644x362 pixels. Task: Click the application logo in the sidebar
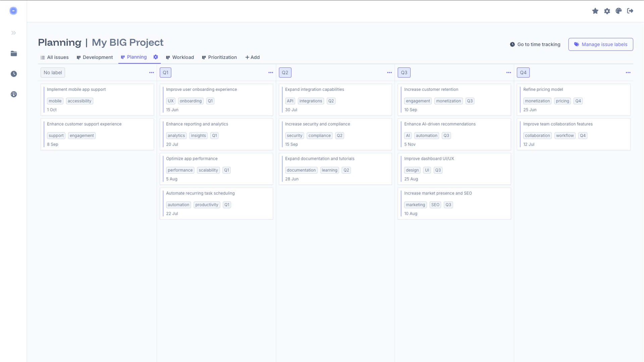pyautogui.click(x=13, y=10)
